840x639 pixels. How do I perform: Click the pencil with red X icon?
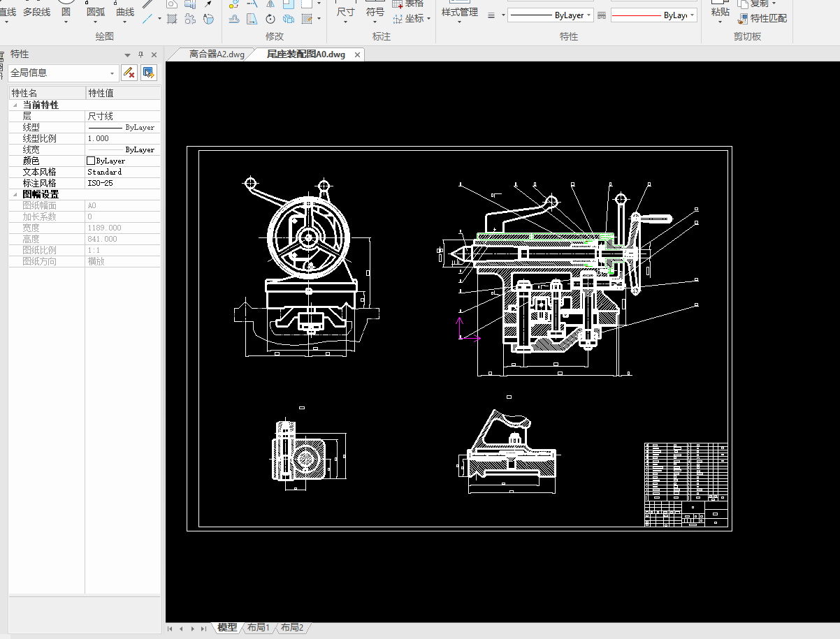[129, 73]
